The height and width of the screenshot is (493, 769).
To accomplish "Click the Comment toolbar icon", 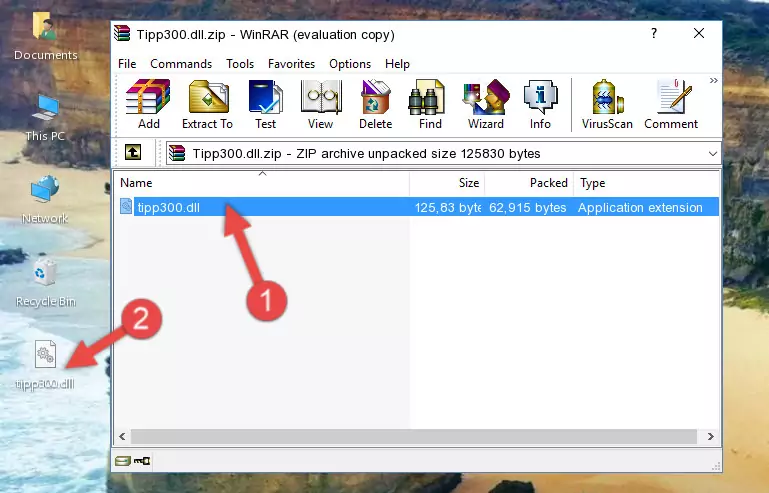I will pyautogui.click(x=671, y=104).
